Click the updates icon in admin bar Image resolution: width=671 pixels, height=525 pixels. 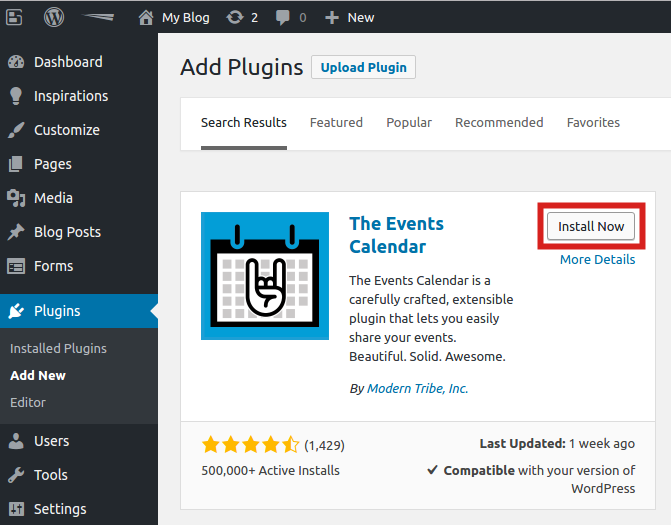[236, 17]
